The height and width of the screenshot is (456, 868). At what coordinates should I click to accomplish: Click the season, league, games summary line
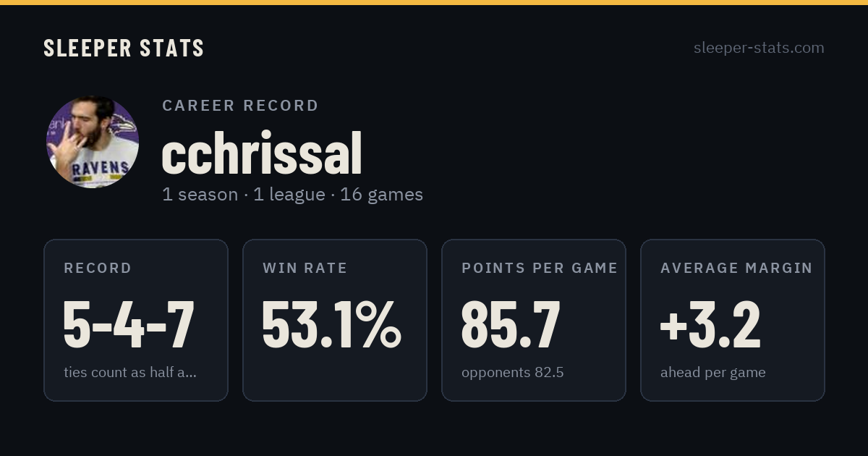pos(292,195)
